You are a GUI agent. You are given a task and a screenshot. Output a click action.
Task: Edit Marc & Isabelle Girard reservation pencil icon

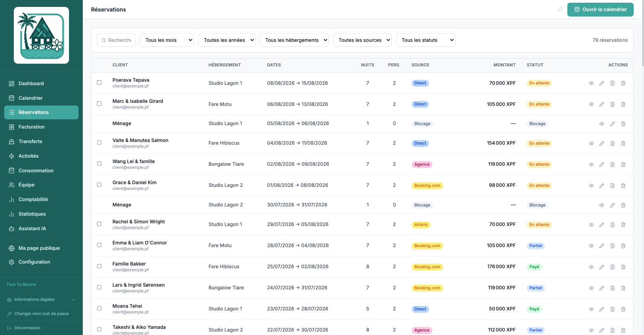(602, 104)
